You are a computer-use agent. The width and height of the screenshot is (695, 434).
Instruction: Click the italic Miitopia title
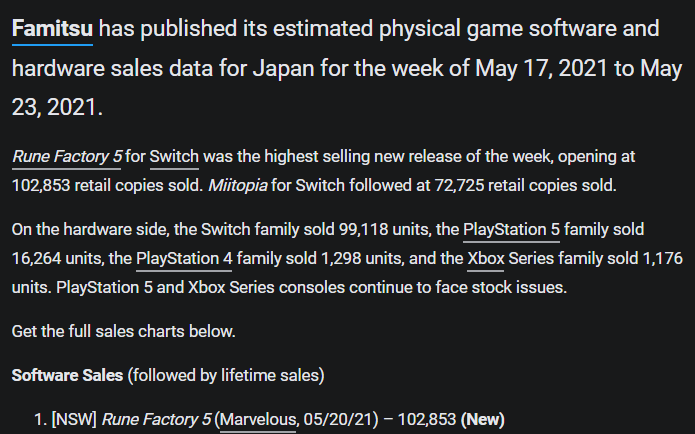tap(238, 185)
